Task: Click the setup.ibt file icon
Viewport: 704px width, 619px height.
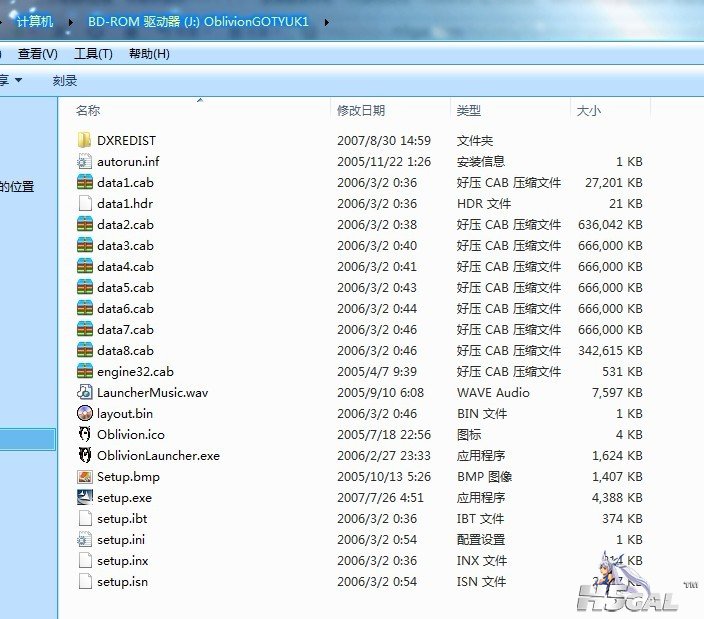Action: pos(84,518)
